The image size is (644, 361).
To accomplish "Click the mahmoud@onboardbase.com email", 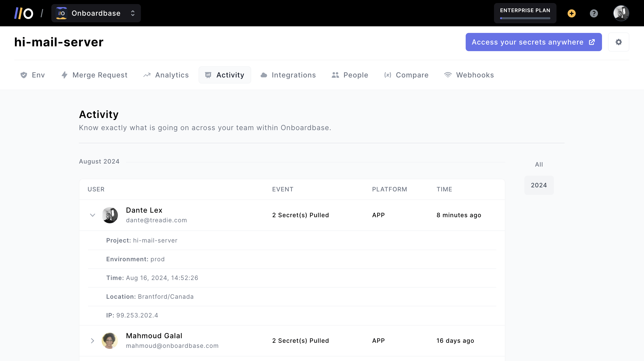I will tap(172, 346).
